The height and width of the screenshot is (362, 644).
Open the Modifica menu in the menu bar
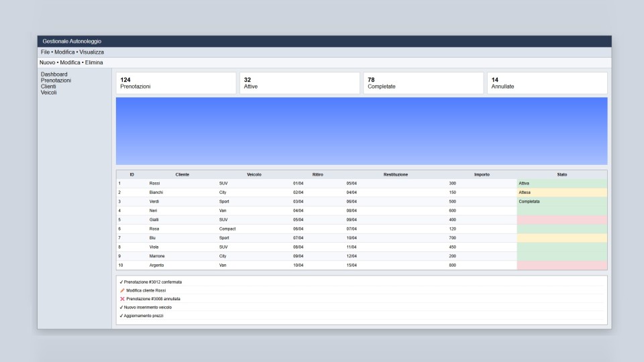tap(64, 52)
